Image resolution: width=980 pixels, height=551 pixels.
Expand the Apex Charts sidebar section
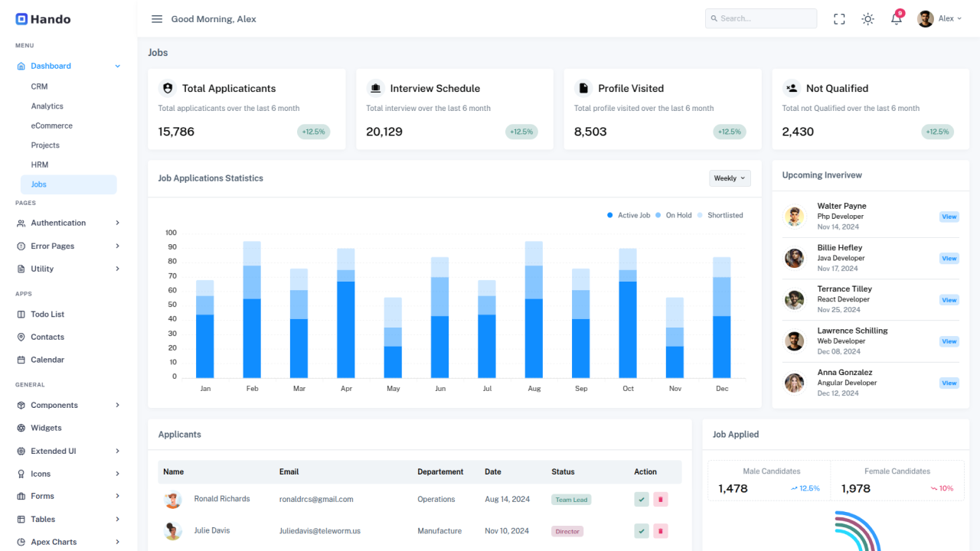point(53,541)
